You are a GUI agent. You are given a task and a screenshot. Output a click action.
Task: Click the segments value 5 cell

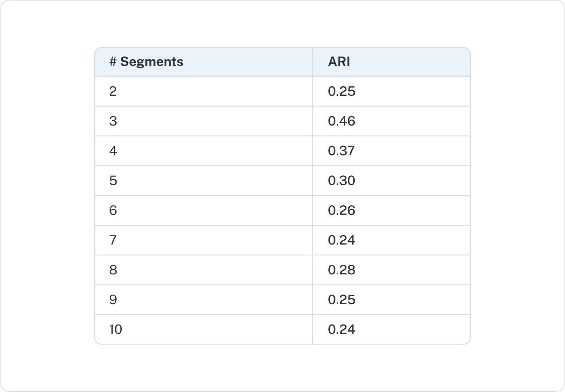113,181
